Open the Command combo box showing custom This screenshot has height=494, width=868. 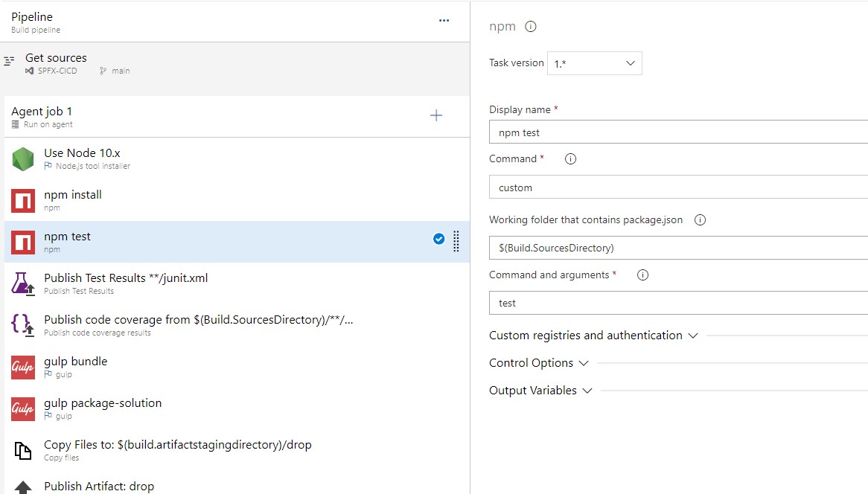(677, 187)
